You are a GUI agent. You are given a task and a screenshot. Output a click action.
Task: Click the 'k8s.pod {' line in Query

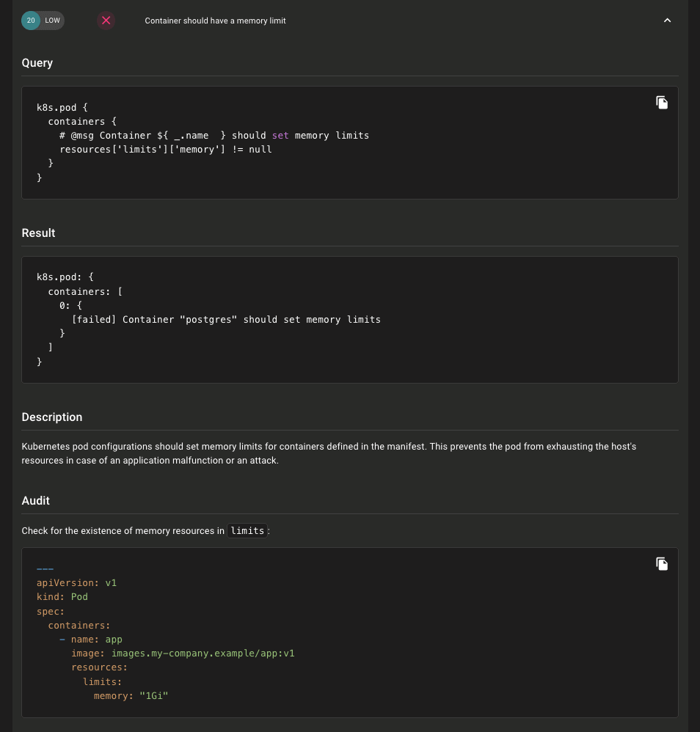62,108
